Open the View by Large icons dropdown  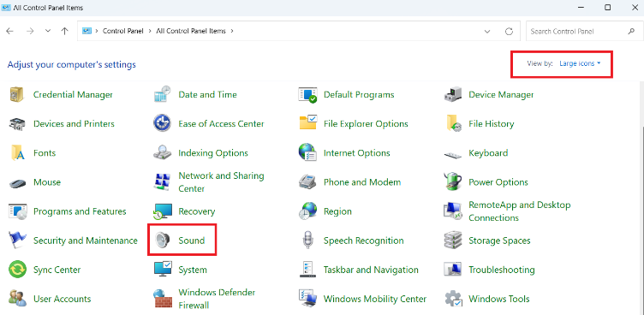[580, 63]
